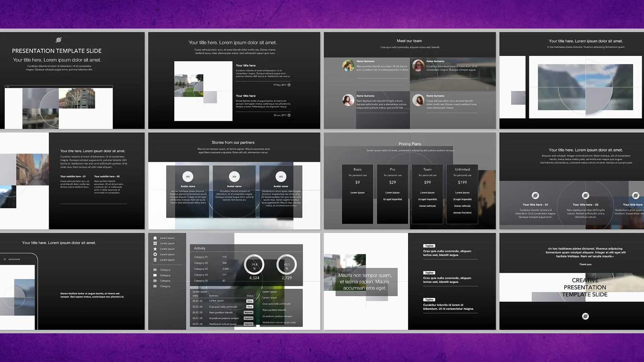This screenshot has width=644, height=362.
Task: Click the grid icon in the dashboard sidebar
Action: tap(155, 243)
